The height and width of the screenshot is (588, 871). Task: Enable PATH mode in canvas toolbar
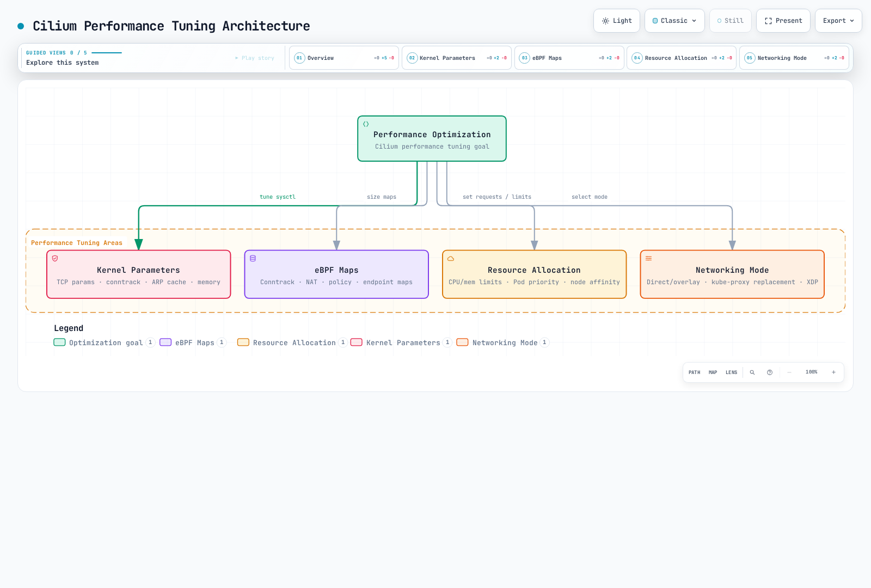tap(695, 372)
